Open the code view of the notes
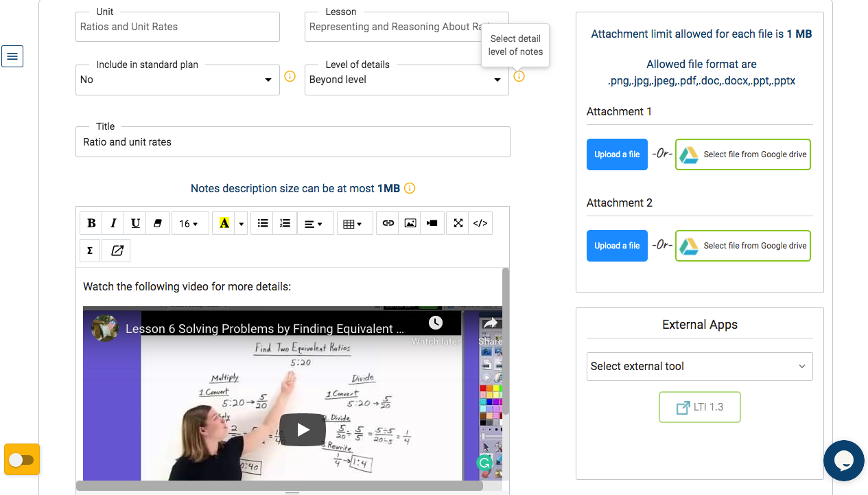 point(480,223)
